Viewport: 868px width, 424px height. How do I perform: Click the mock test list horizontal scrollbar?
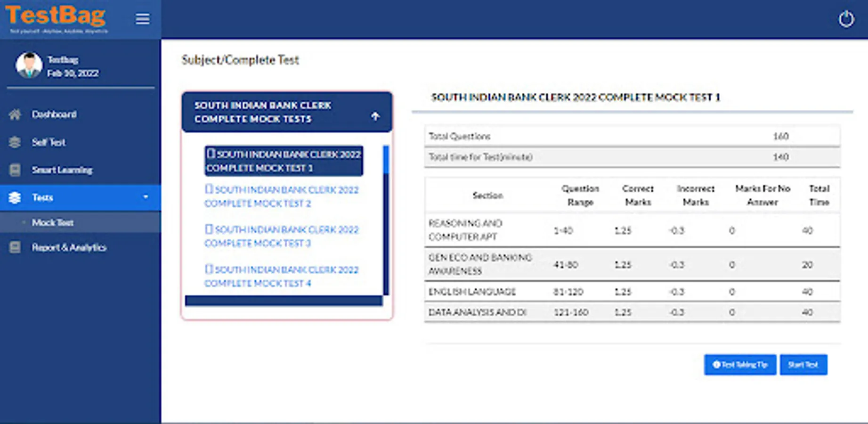[284, 301]
